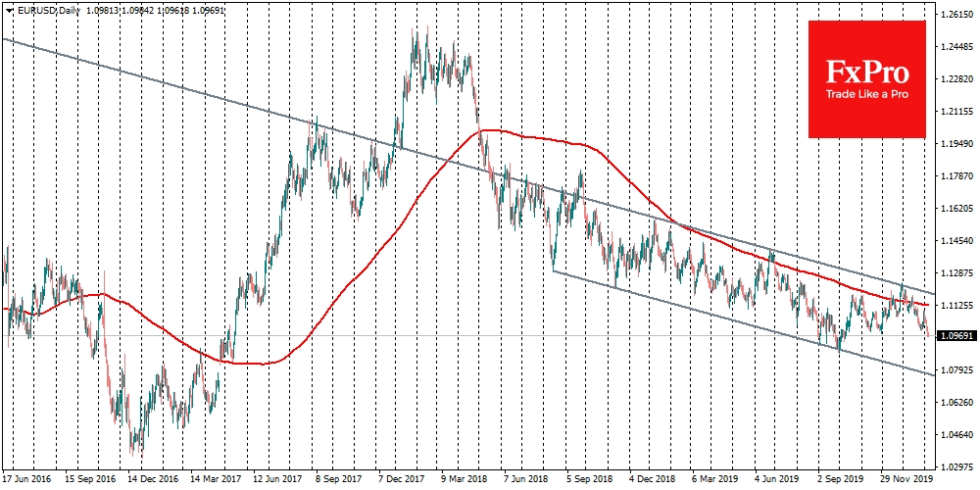
Task: Select the lower grey channel trendline
Action: 744,323
